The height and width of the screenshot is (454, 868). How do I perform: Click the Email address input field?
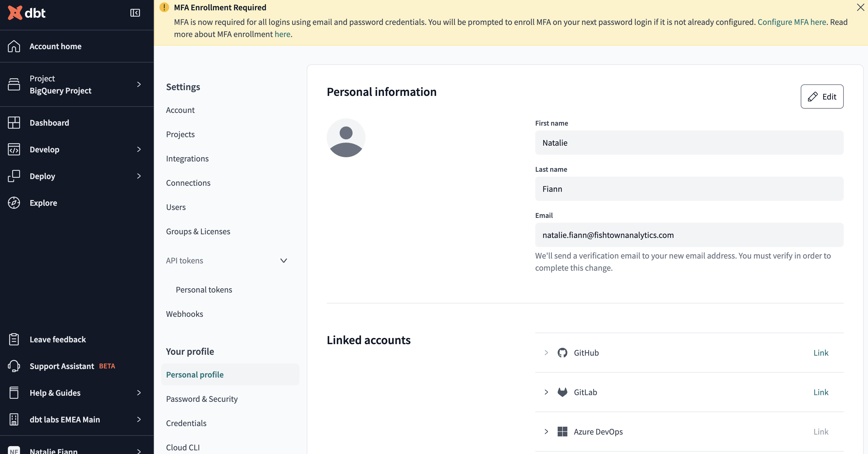(x=688, y=235)
